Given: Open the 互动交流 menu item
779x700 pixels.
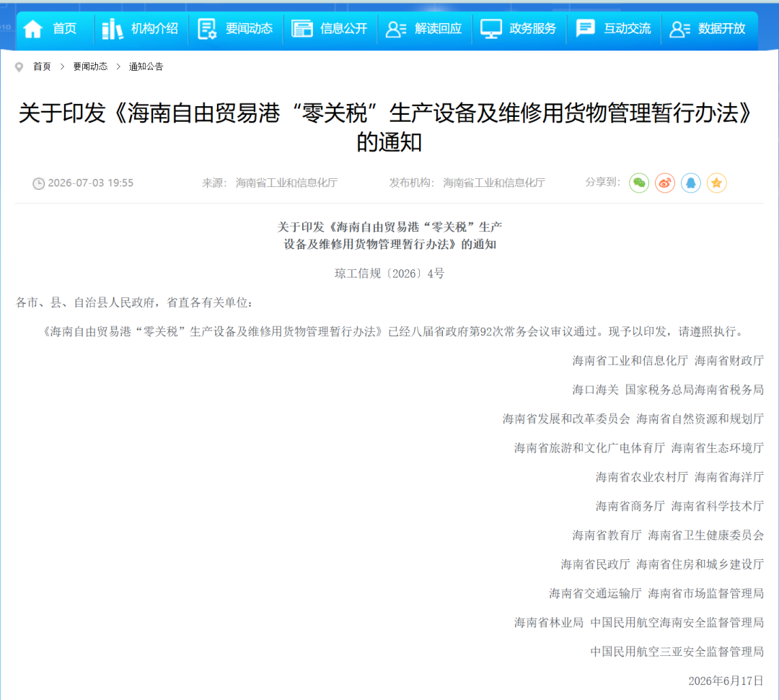Looking at the screenshot, I should point(628,28).
